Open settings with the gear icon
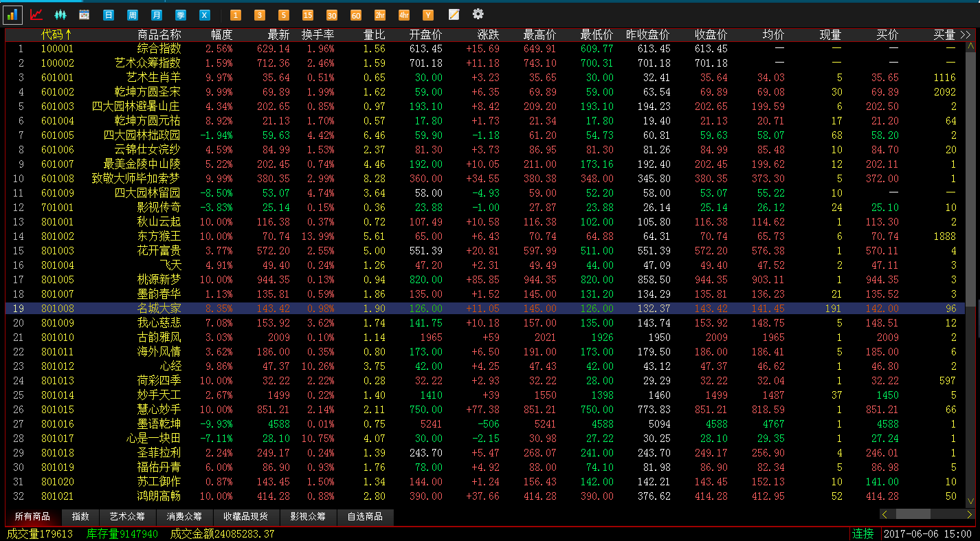 coord(478,14)
